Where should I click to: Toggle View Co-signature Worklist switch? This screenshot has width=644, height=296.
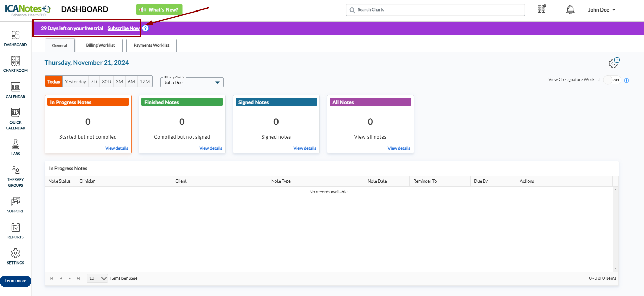[612, 80]
